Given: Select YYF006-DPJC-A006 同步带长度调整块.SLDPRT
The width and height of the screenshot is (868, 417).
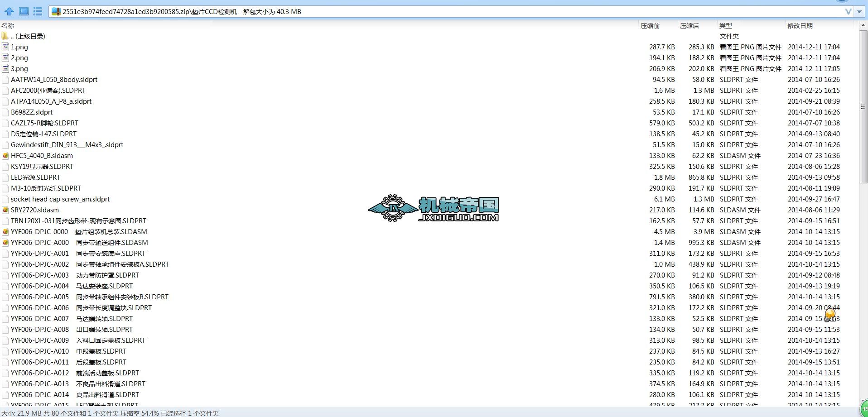Looking at the screenshot, I should (82, 308).
